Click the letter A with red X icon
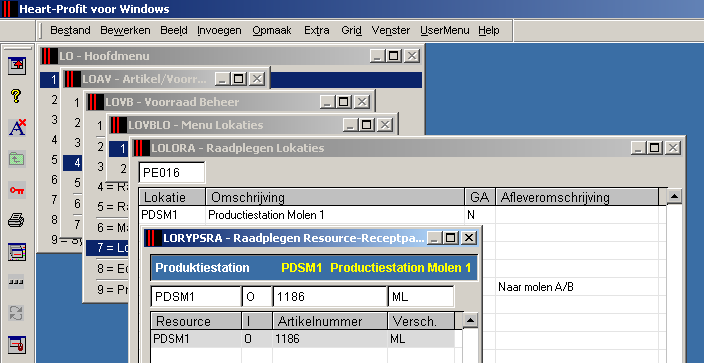Viewport: 704px width, 363px height. pos(17,127)
